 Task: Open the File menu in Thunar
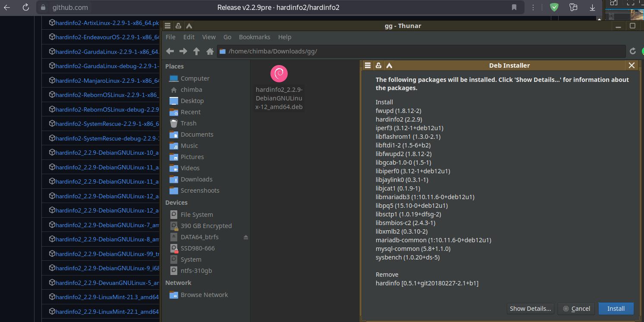point(170,37)
